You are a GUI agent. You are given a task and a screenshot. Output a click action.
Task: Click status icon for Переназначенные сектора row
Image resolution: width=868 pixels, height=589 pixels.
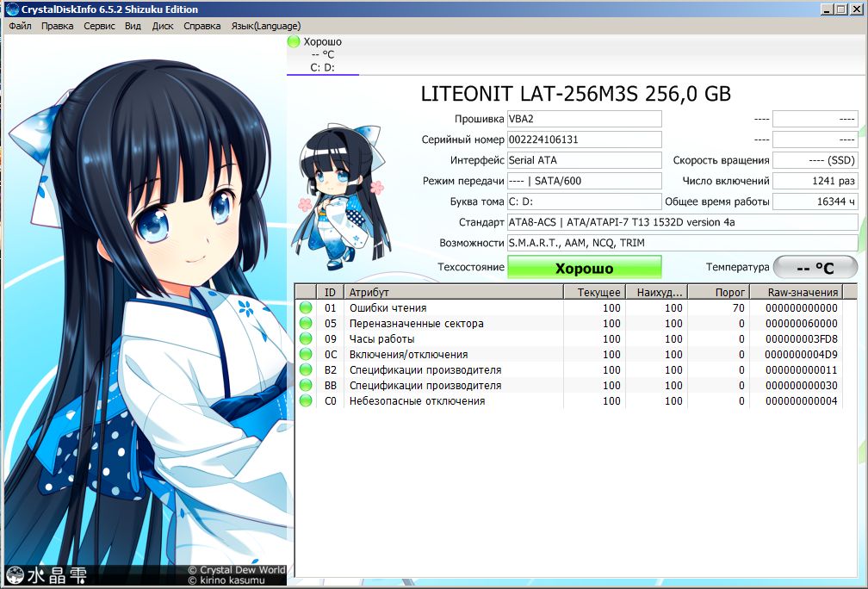click(x=306, y=323)
